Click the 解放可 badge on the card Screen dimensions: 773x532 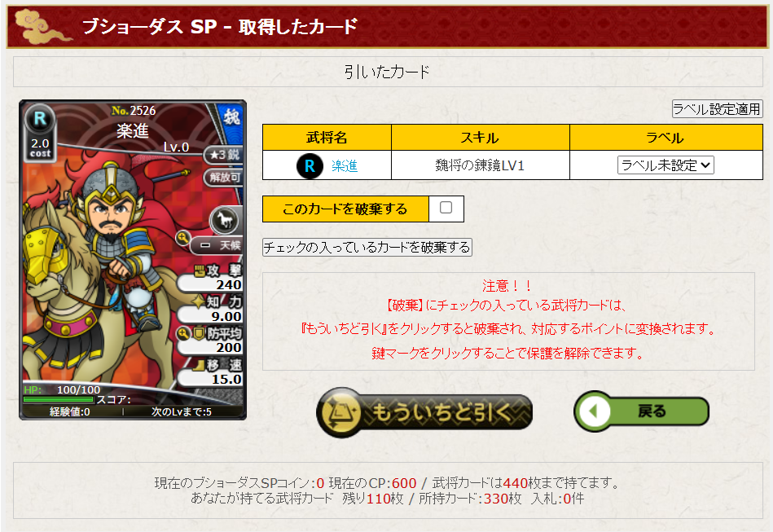(x=224, y=177)
